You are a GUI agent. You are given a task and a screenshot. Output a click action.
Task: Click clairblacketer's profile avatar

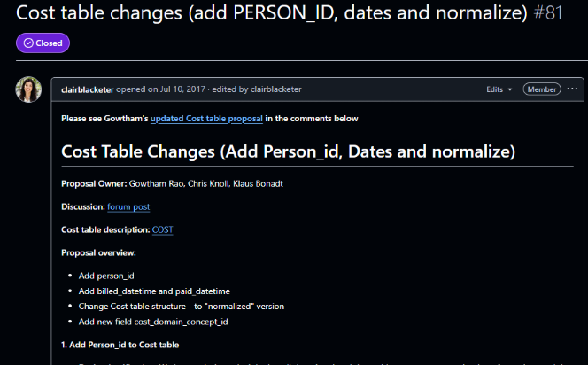click(28, 91)
